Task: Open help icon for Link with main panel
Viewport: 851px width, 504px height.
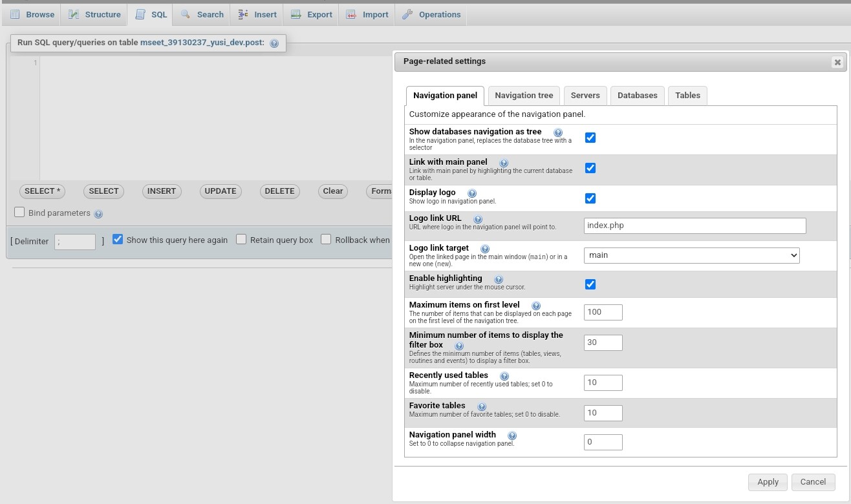Action: (504, 163)
